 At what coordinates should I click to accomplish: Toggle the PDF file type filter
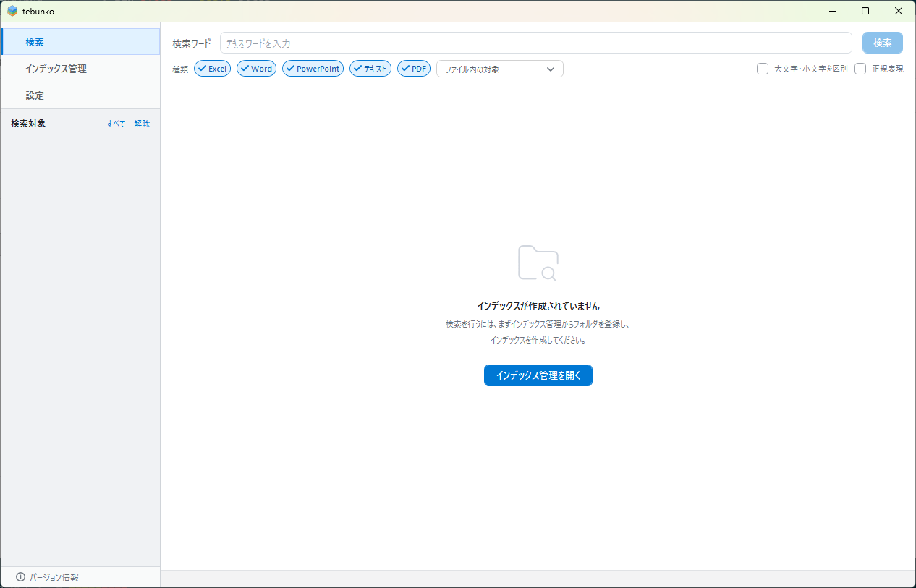[414, 69]
